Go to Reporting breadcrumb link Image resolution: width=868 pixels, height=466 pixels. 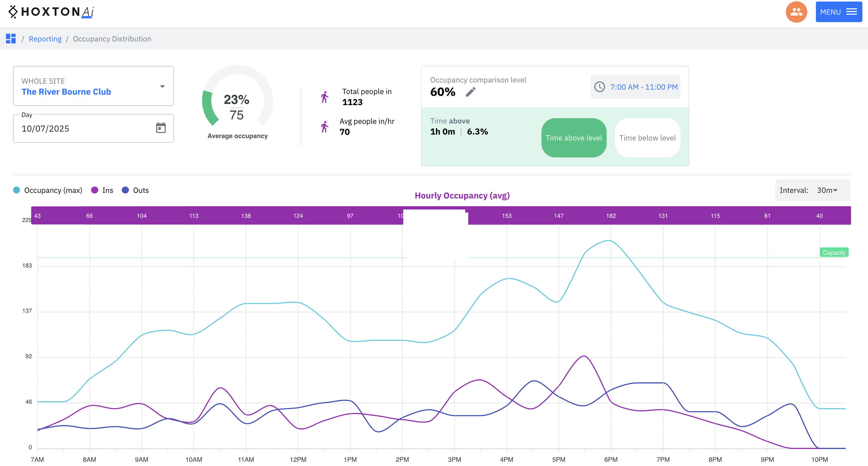[45, 39]
